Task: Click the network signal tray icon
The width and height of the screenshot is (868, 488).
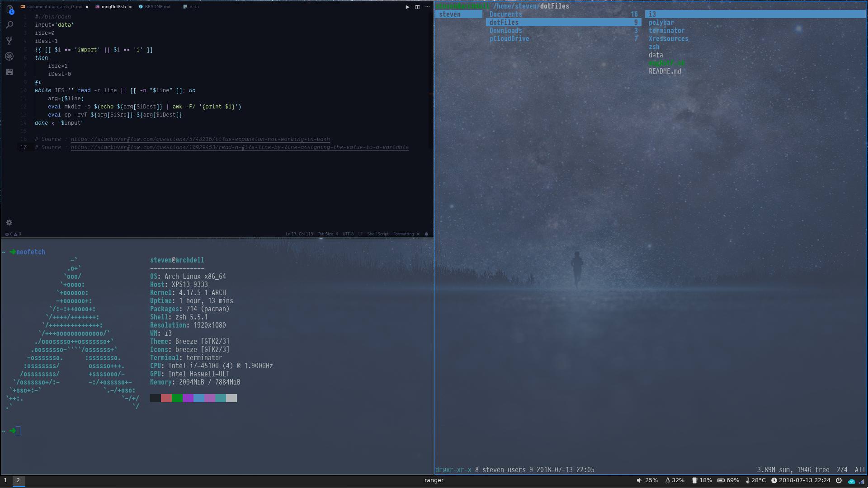Action: pyautogui.click(x=862, y=481)
